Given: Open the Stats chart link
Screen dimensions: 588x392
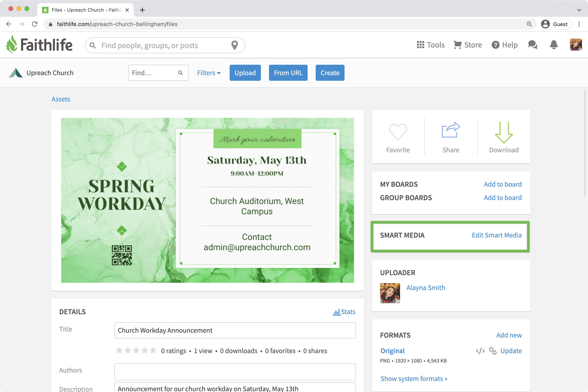Looking at the screenshot, I should click(x=344, y=312).
